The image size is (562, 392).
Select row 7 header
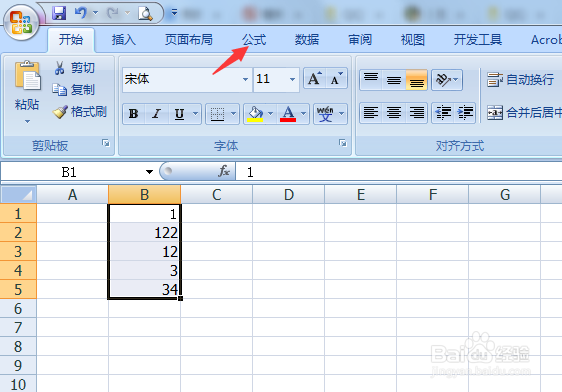(18, 327)
